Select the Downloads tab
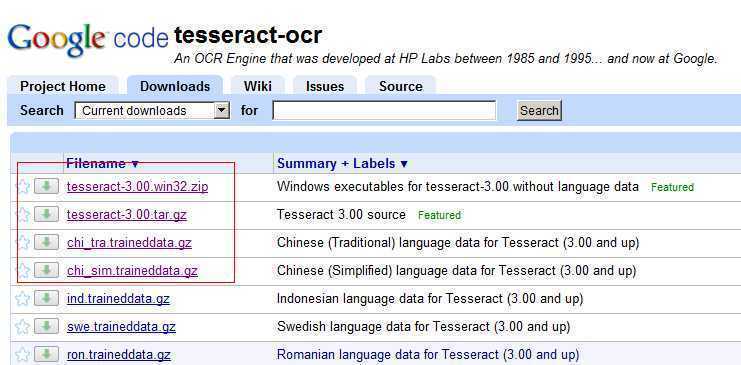This screenshot has height=365, width=741. click(175, 87)
